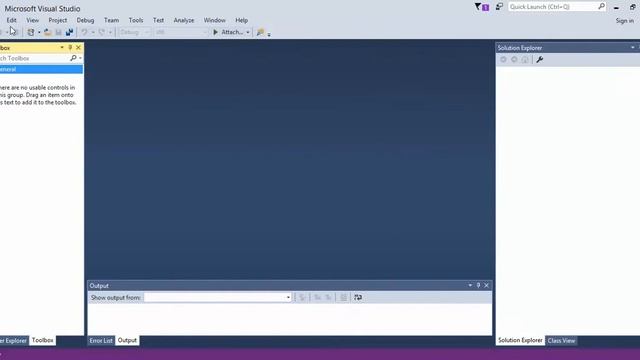
Task: Click the Open File toolbar icon
Action: pyautogui.click(x=48, y=32)
